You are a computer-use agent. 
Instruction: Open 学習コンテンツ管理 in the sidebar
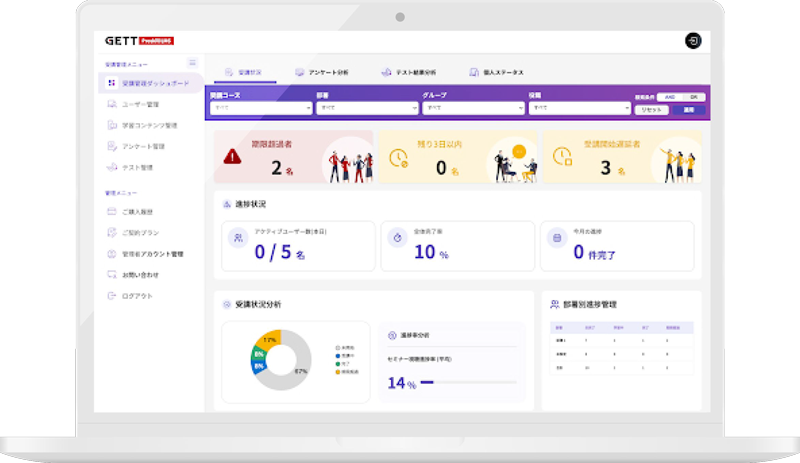click(148, 125)
